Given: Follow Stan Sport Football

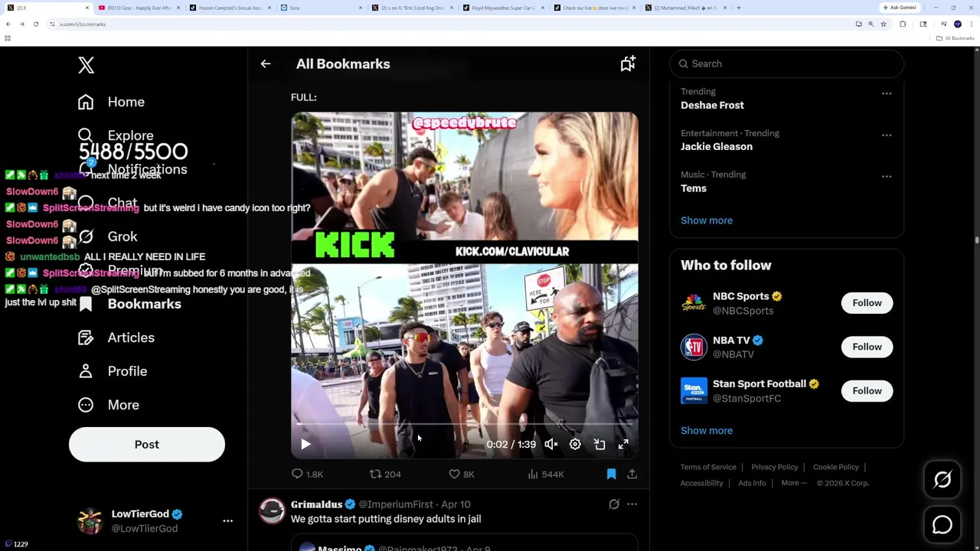Looking at the screenshot, I should pos(867,391).
